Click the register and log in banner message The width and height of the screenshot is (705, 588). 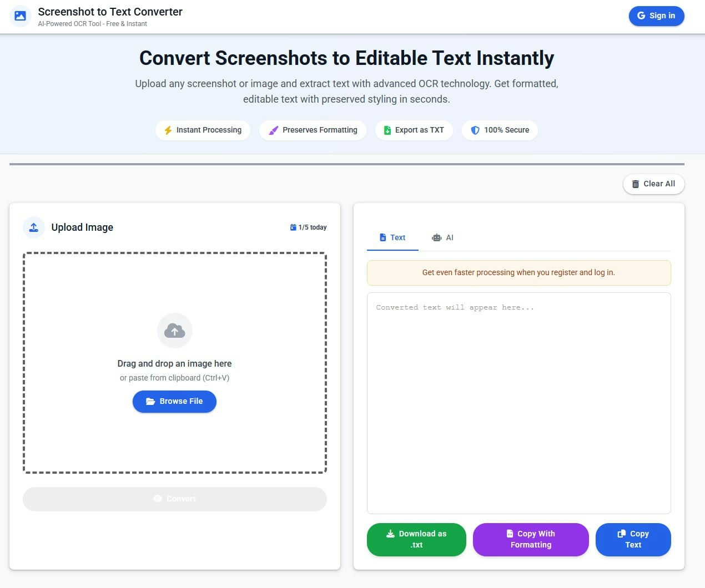(x=518, y=272)
